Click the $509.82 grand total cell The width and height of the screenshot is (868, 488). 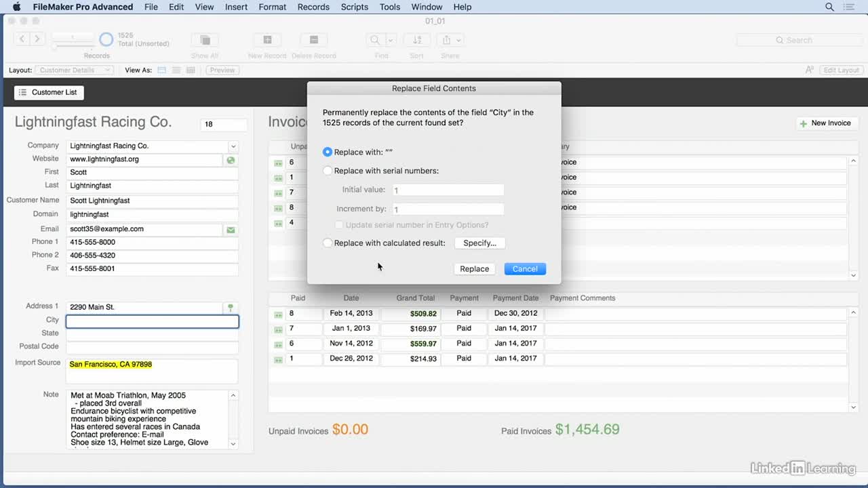tap(410, 314)
